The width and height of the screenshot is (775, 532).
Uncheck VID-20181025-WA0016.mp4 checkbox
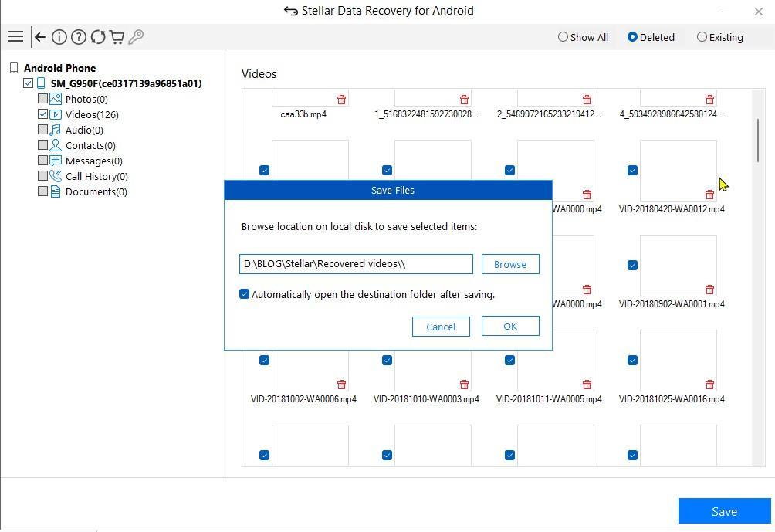point(633,361)
